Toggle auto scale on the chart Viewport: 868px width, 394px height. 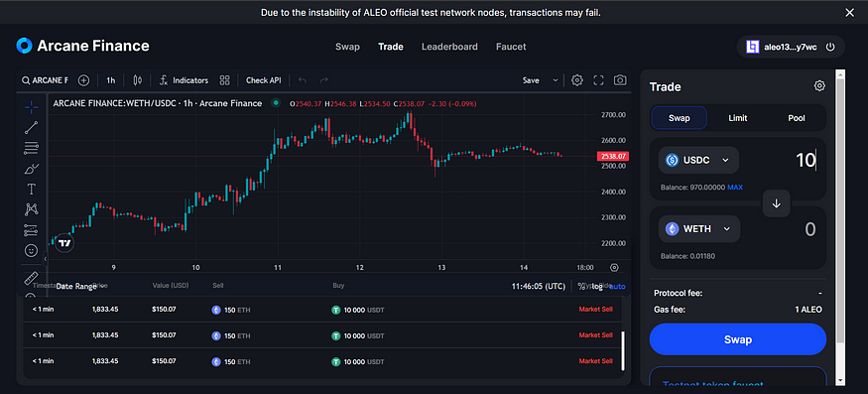(617, 287)
